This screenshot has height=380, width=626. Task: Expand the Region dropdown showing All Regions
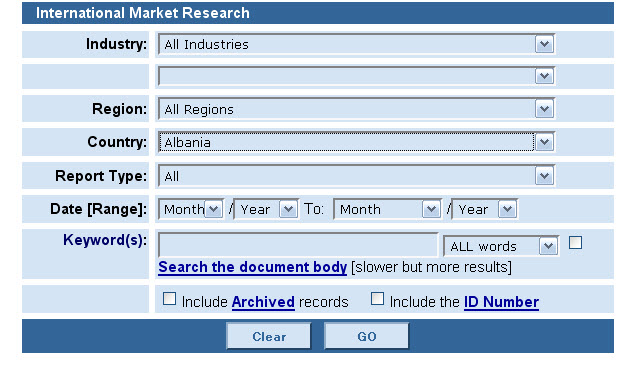(x=357, y=109)
